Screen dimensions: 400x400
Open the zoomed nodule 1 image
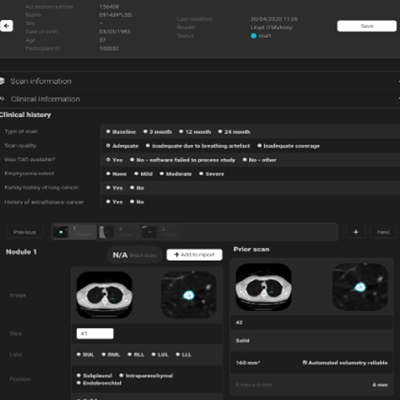point(189,295)
